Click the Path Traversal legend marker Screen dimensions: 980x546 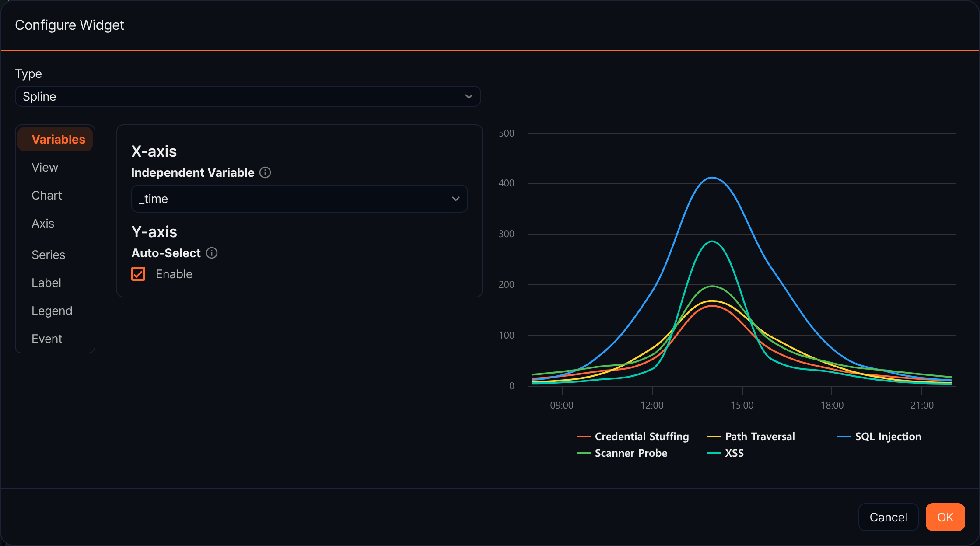point(714,437)
